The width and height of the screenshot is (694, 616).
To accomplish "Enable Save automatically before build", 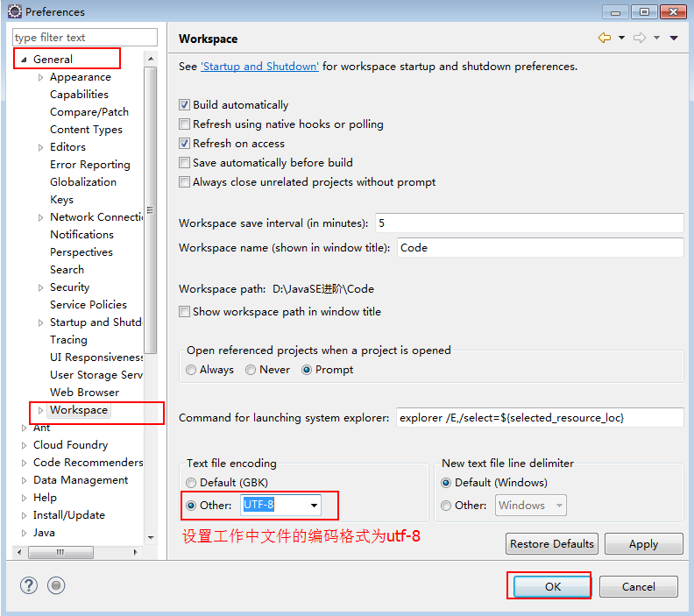I will [x=184, y=163].
